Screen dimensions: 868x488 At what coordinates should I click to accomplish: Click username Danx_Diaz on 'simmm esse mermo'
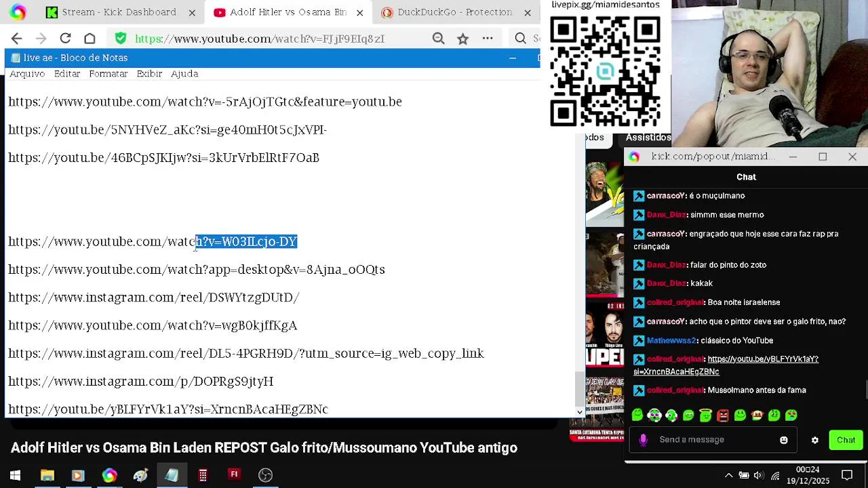click(666, 215)
